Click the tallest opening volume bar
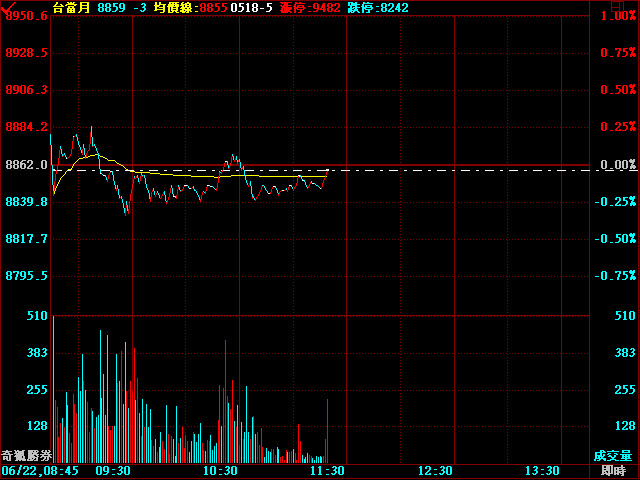 coord(53,389)
